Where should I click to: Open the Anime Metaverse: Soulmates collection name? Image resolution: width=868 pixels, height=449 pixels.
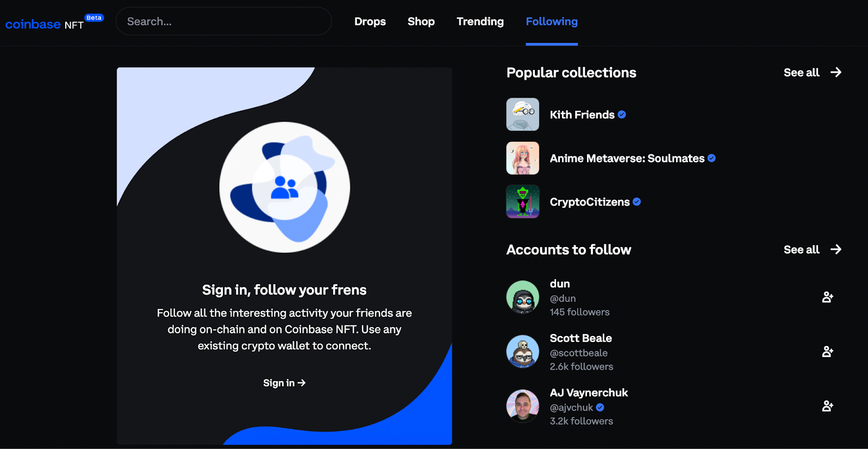[x=627, y=159]
